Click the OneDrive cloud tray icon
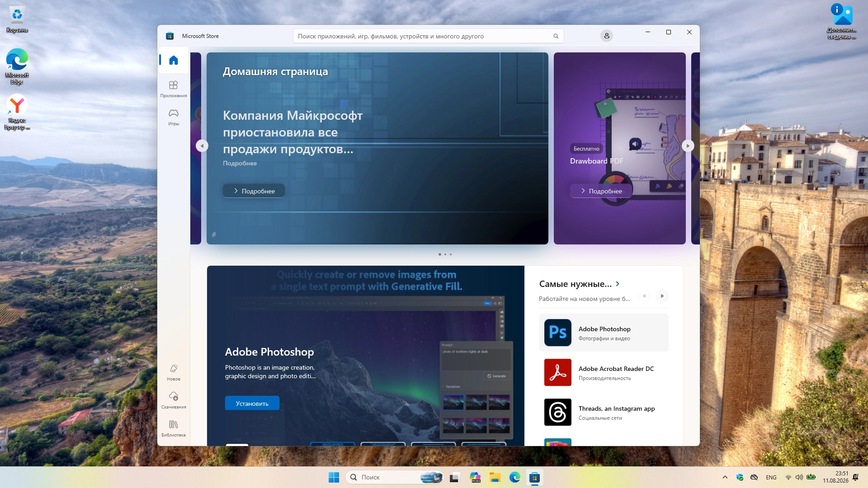Screen dimensions: 868x488 [x=754, y=477]
